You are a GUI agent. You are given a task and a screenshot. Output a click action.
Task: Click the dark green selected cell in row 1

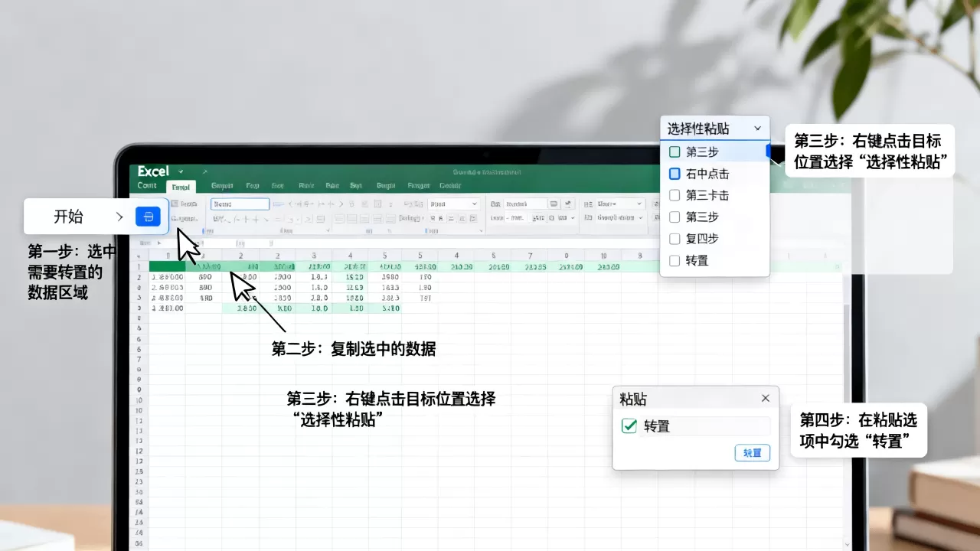pyautogui.click(x=167, y=266)
